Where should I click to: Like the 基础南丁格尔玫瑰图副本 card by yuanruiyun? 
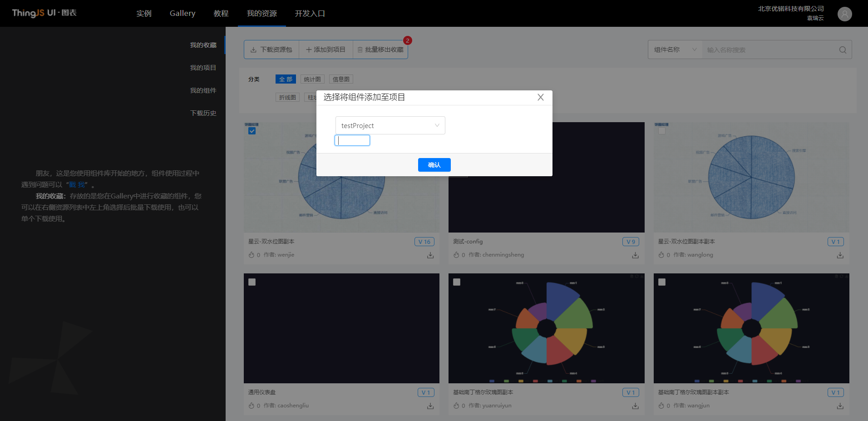point(456,406)
